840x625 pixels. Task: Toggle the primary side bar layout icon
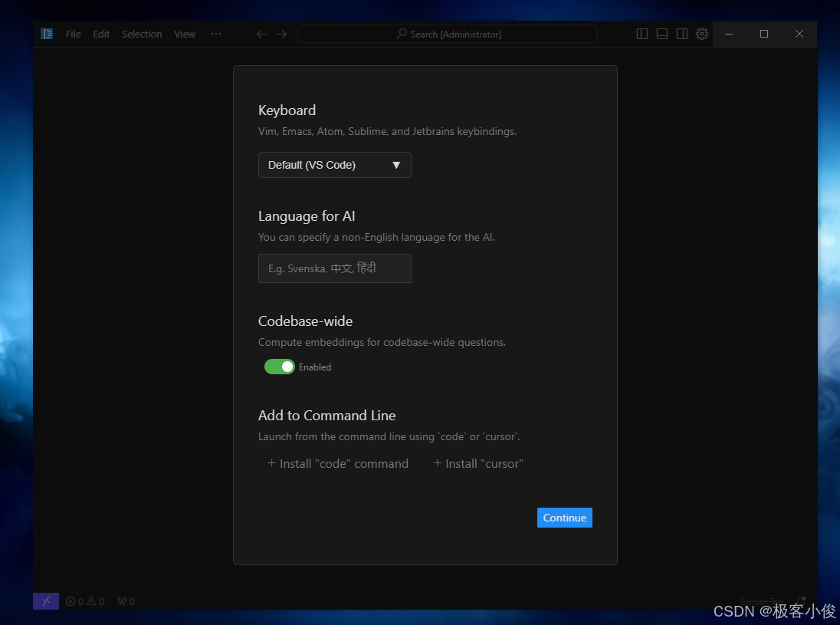[x=641, y=34]
